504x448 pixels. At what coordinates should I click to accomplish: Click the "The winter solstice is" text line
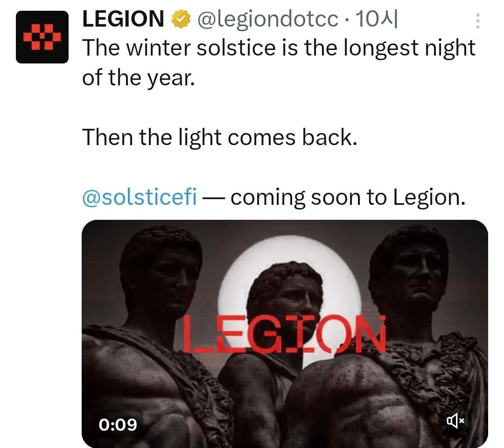[190, 48]
